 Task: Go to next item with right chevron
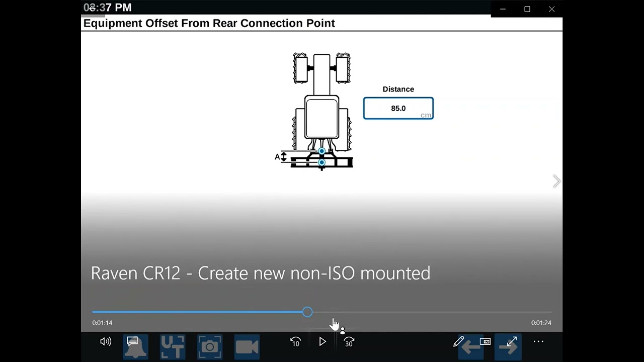click(556, 182)
